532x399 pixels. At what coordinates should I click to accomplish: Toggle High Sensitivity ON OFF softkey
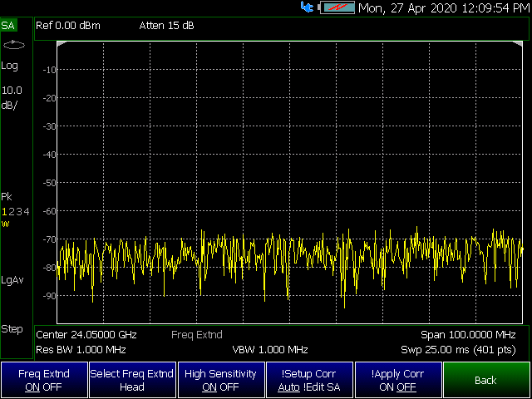[x=221, y=380]
